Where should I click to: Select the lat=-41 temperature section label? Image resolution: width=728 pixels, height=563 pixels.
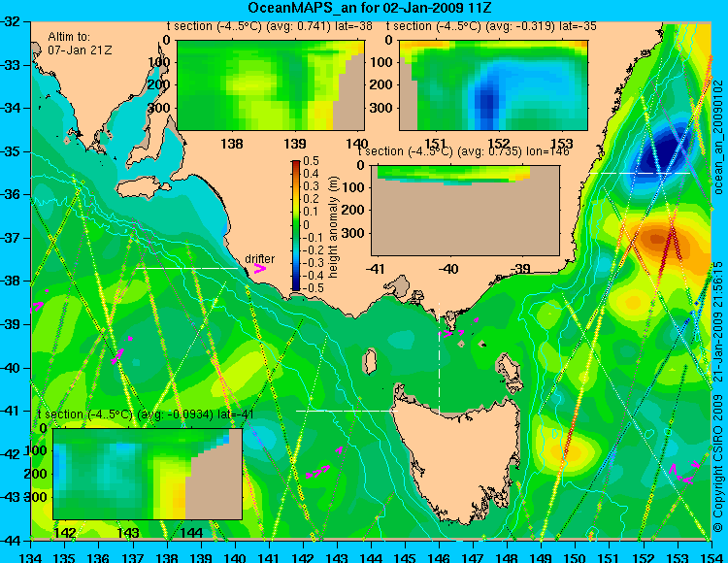pos(146,414)
